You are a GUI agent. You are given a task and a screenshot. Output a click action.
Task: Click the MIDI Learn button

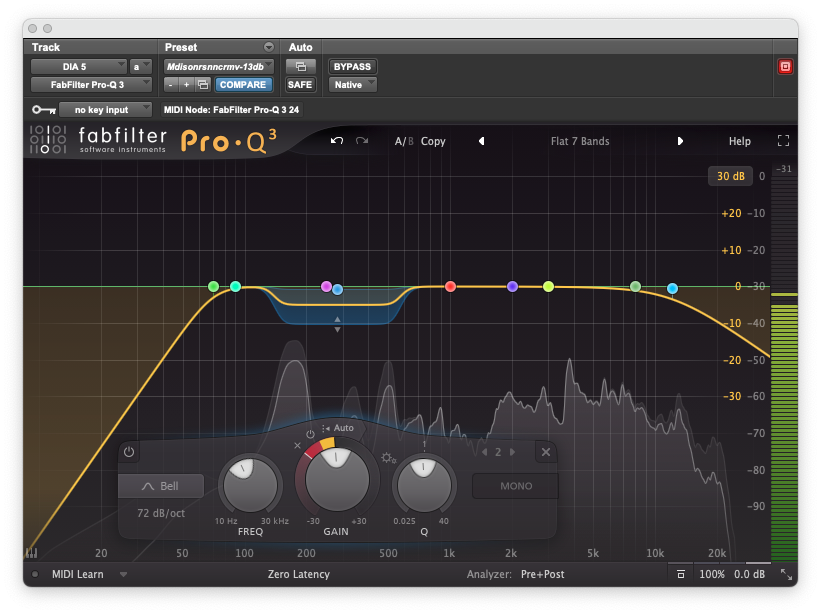[77, 574]
